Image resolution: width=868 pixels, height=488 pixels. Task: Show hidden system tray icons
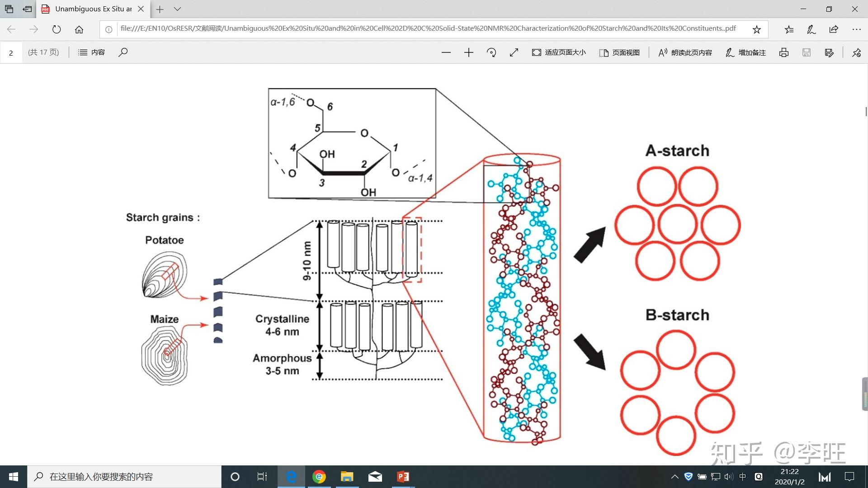click(x=675, y=477)
